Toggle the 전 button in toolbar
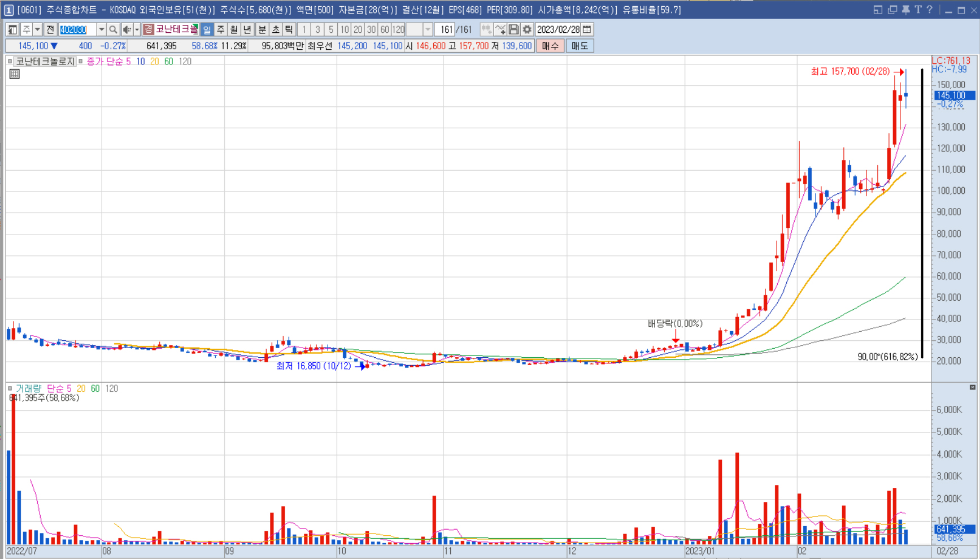Screen dimensions: 980x559 click(x=50, y=29)
